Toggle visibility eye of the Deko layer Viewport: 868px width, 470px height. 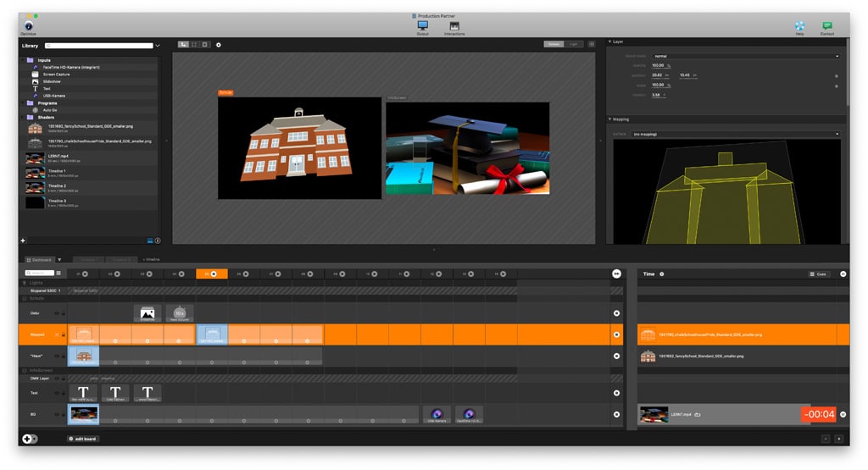[x=57, y=313]
